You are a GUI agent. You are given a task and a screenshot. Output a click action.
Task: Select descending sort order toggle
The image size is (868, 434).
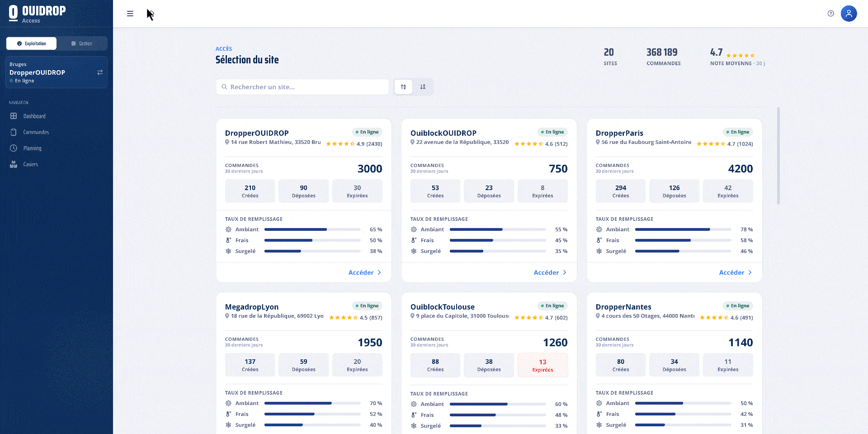coord(423,87)
